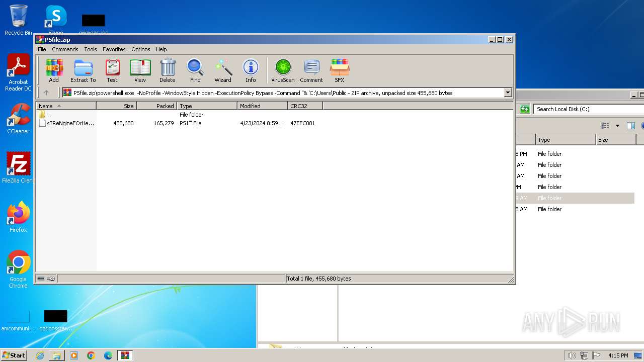Click the 47EFC081 CRC32 value
This screenshot has width=644, height=362.
click(303, 123)
